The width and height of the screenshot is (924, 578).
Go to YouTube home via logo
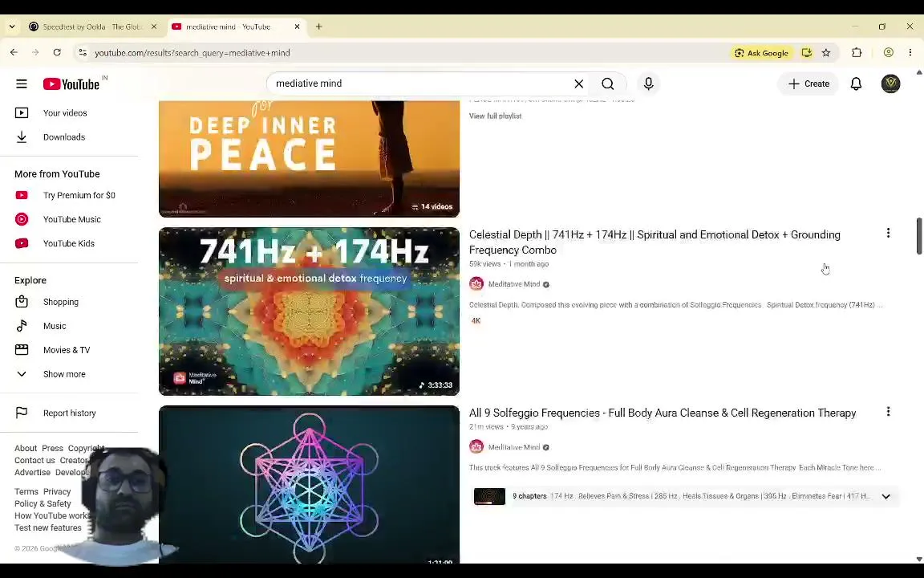point(71,84)
